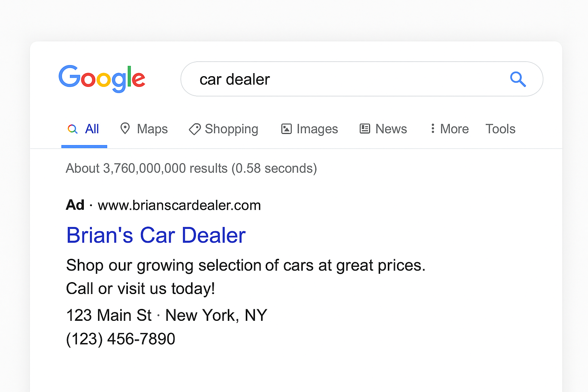Click the blue search magnifier icon
The width and height of the screenshot is (588, 392).
tap(518, 79)
